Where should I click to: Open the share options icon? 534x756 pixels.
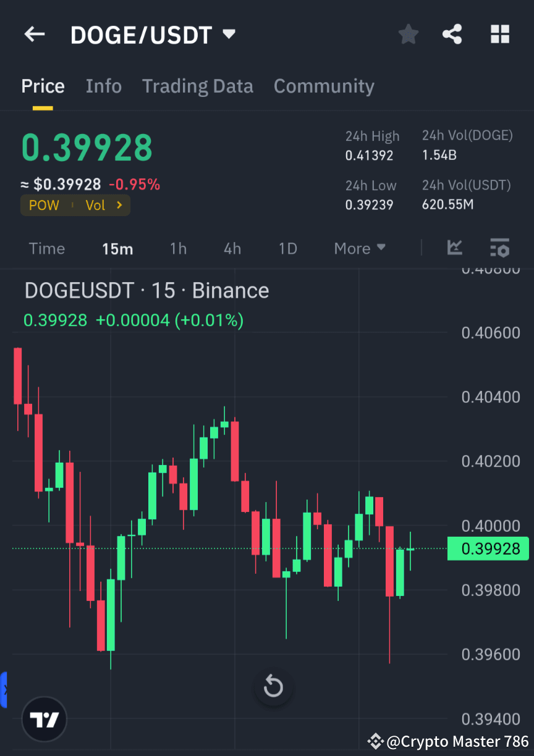tap(452, 34)
